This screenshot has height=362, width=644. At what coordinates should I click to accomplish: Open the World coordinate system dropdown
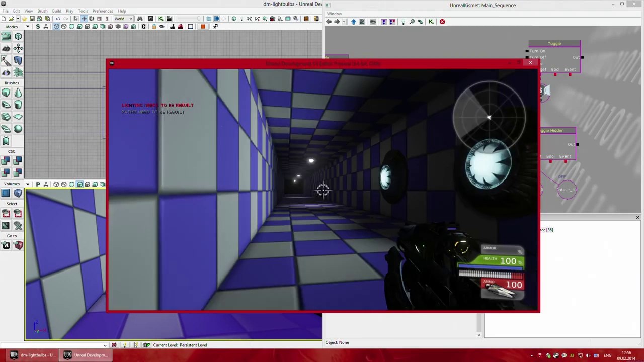pyautogui.click(x=125, y=19)
